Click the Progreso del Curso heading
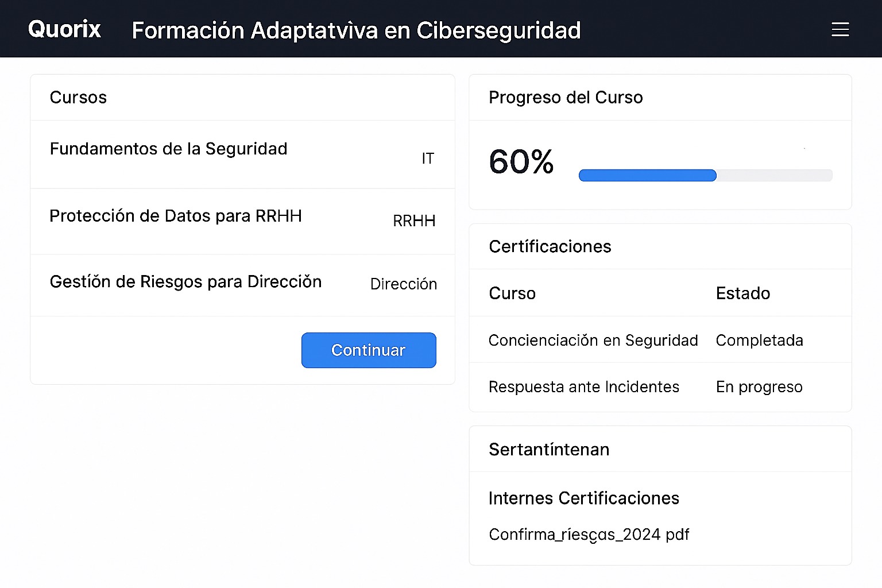 (566, 97)
